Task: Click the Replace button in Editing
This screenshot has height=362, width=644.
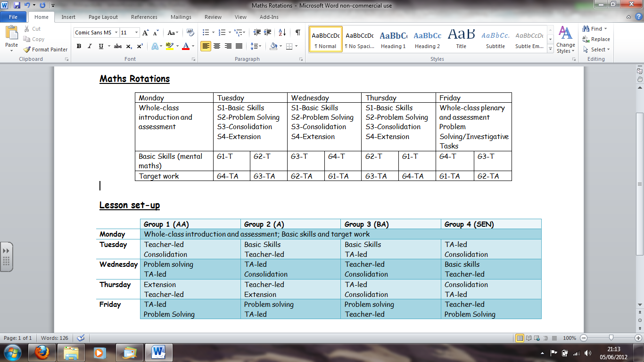Action: point(596,39)
